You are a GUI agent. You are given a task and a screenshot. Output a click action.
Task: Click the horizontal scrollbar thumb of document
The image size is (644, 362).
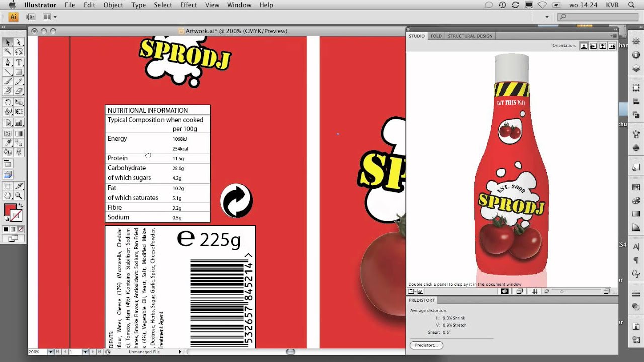290,352
